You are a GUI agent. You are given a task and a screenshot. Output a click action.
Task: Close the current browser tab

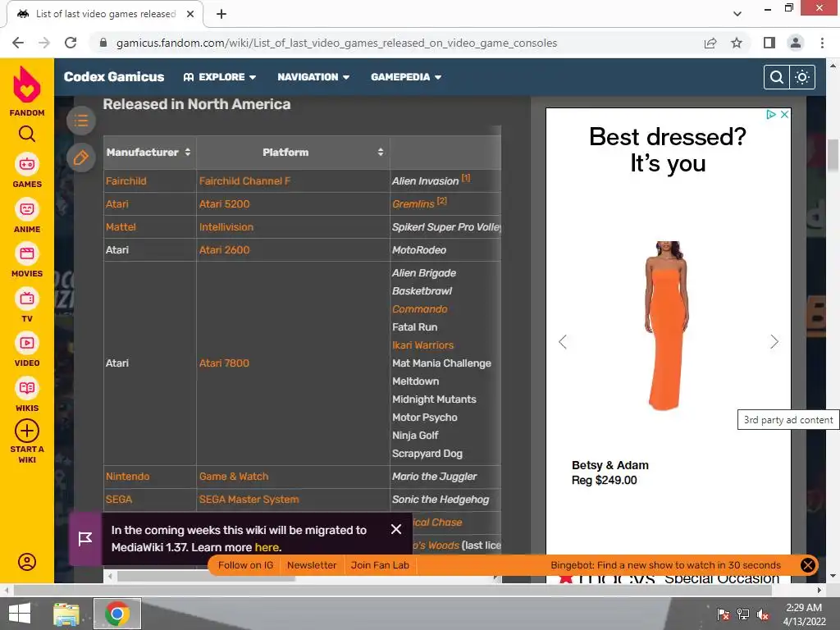pyautogui.click(x=190, y=15)
